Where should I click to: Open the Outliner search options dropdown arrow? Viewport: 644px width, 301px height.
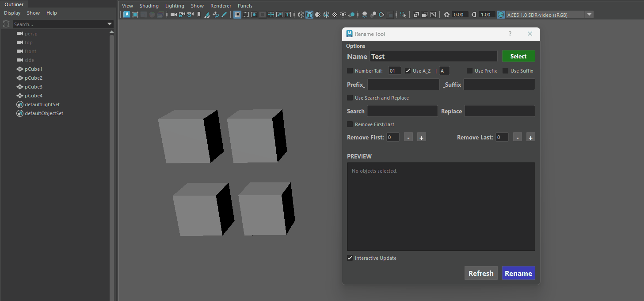[x=110, y=24]
